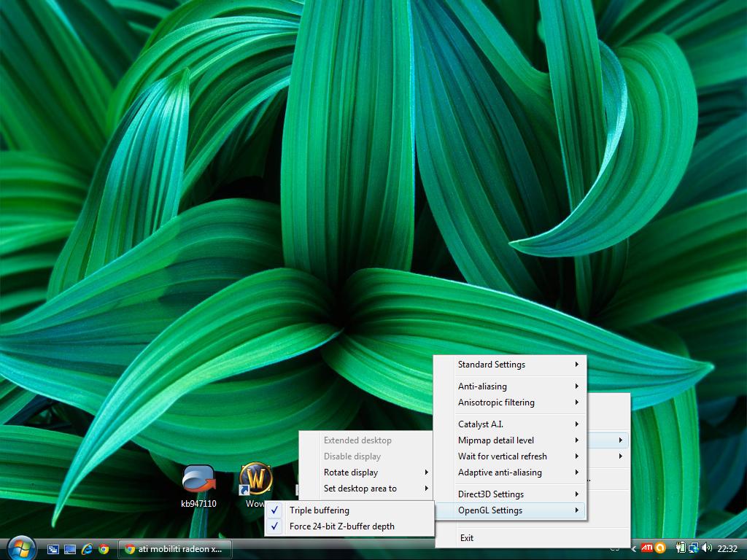Image resolution: width=747 pixels, height=560 pixels.
Task: Open the Windows Start button
Action: click(x=20, y=547)
